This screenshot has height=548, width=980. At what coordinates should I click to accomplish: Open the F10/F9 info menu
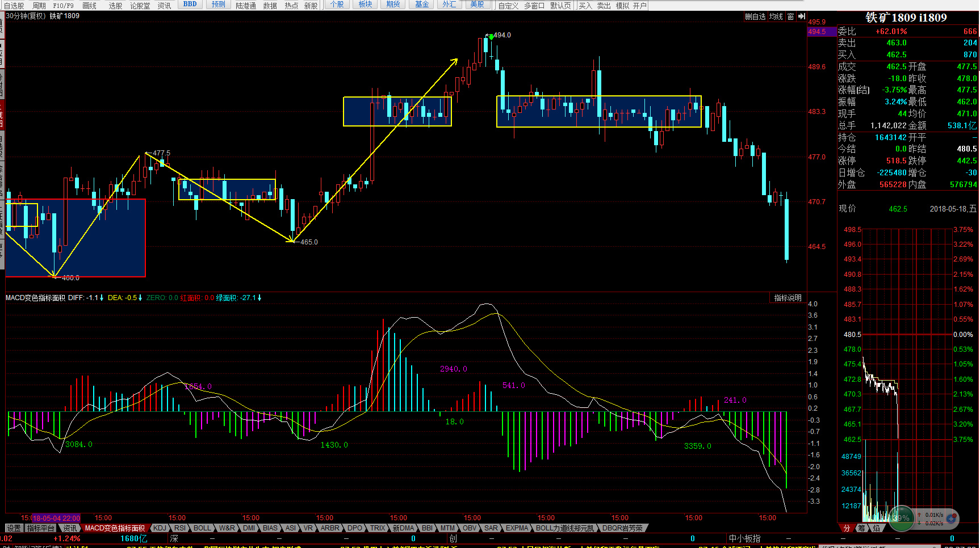click(64, 6)
